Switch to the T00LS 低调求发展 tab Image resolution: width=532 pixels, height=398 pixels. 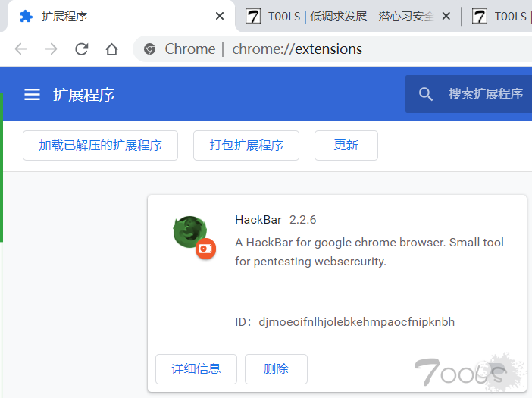(348, 16)
